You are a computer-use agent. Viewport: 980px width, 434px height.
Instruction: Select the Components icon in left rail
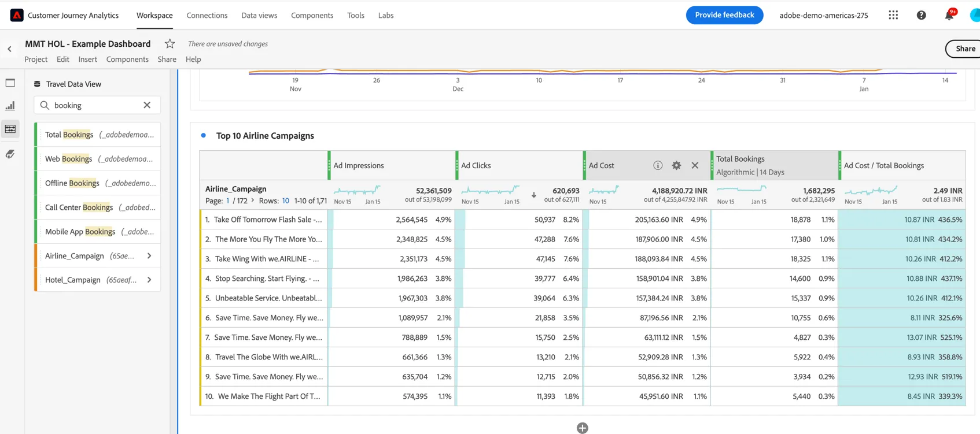coord(10,129)
